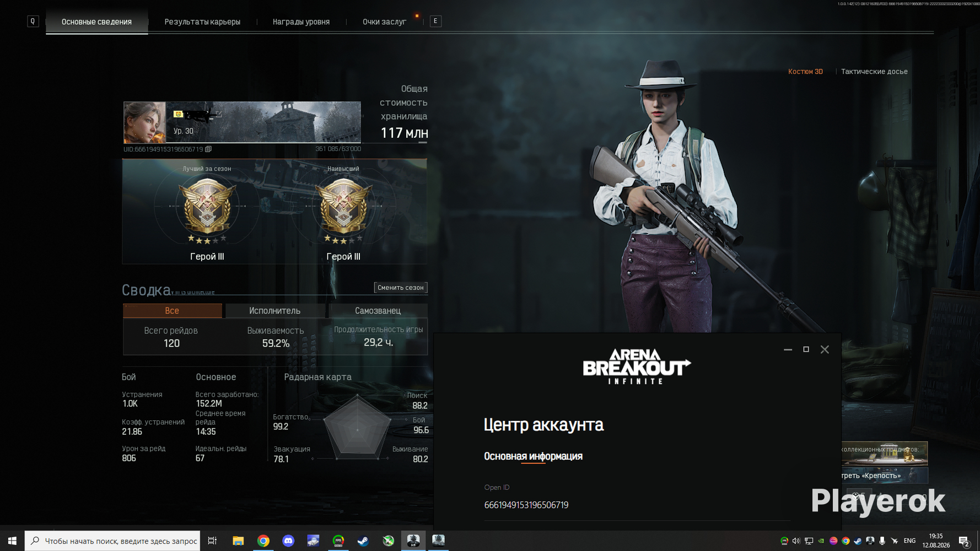
Task: Click the Идеальн. рейды 67 value
Action: pyautogui.click(x=200, y=458)
